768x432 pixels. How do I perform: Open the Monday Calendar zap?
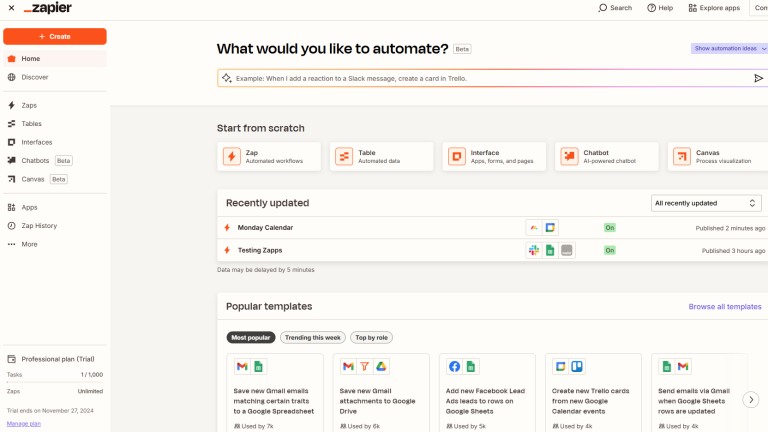point(492,228)
